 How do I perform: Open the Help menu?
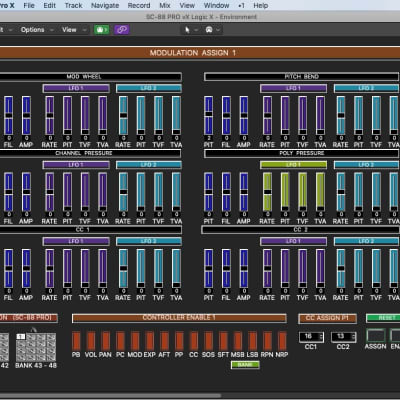pyautogui.click(x=261, y=6)
